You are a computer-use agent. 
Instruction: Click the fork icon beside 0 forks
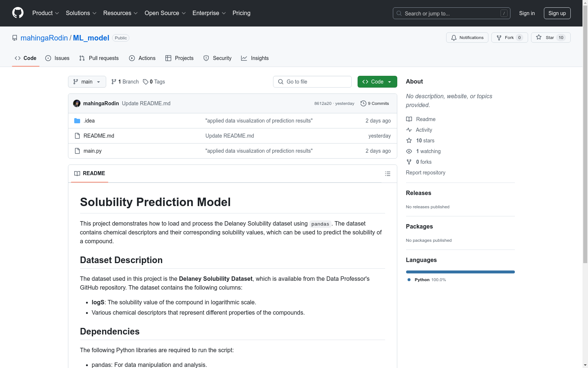(x=409, y=162)
